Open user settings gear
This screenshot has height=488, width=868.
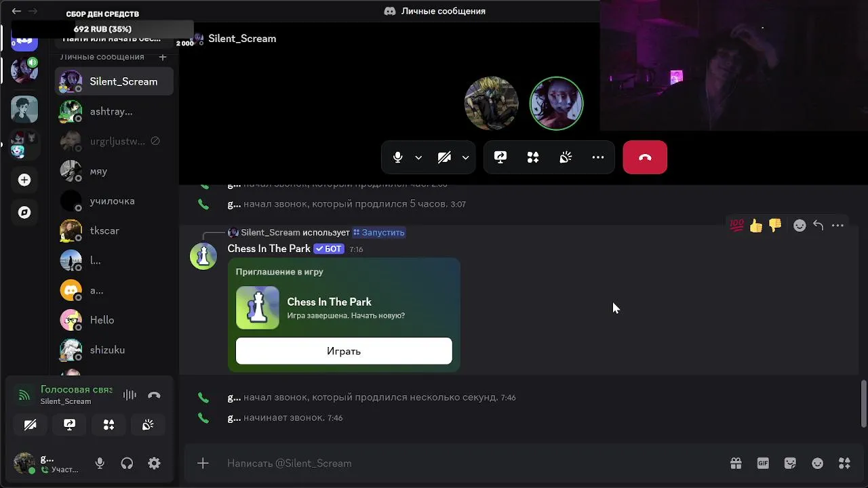pyautogui.click(x=154, y=464)
